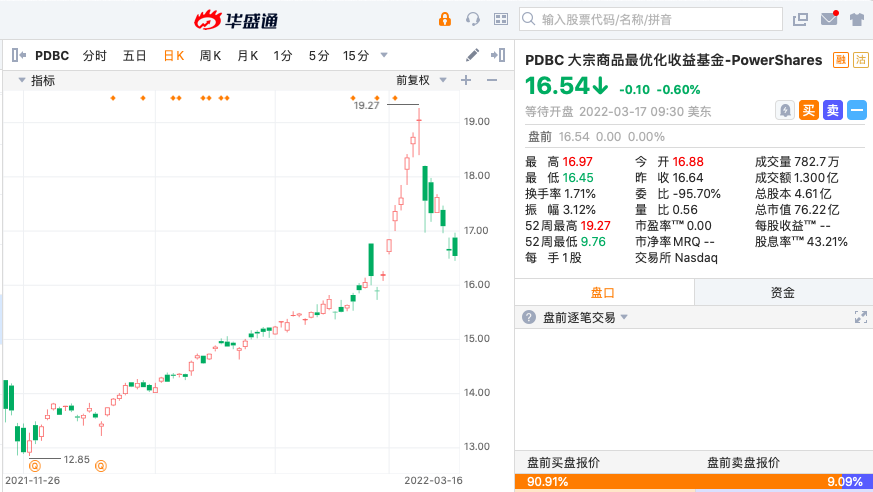Select the 周K chart tab
The width and height of the screenshot is (873, 492).
point(210,56)
